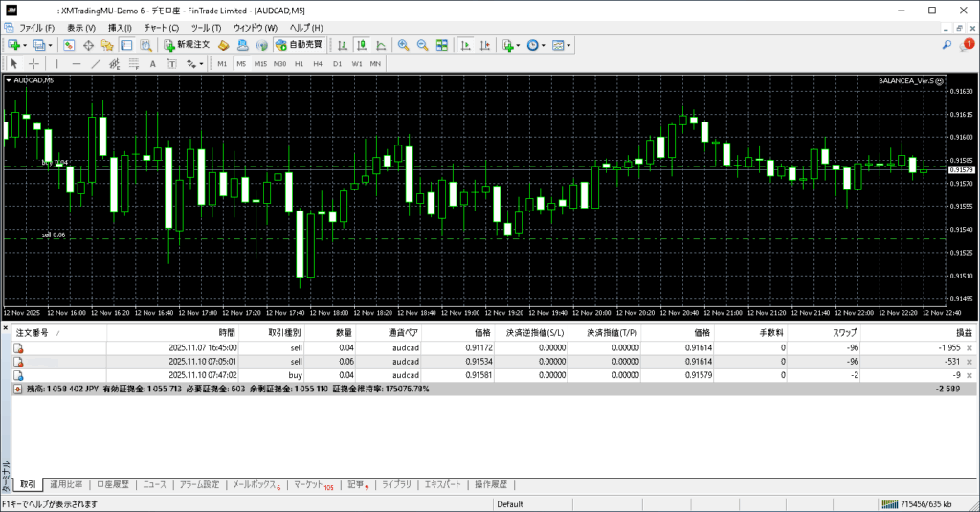Toggle the 自動売買 auto-trading button

(299, 45)
